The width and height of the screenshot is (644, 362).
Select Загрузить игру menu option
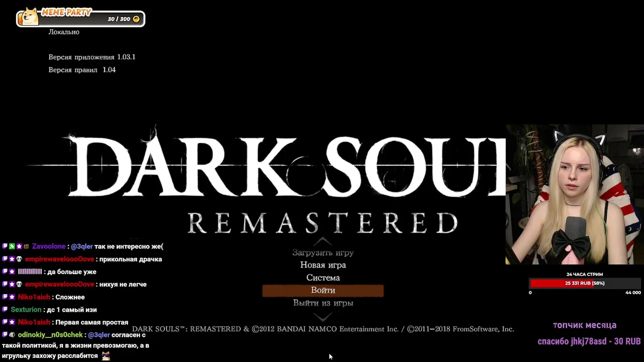(323, 252)
